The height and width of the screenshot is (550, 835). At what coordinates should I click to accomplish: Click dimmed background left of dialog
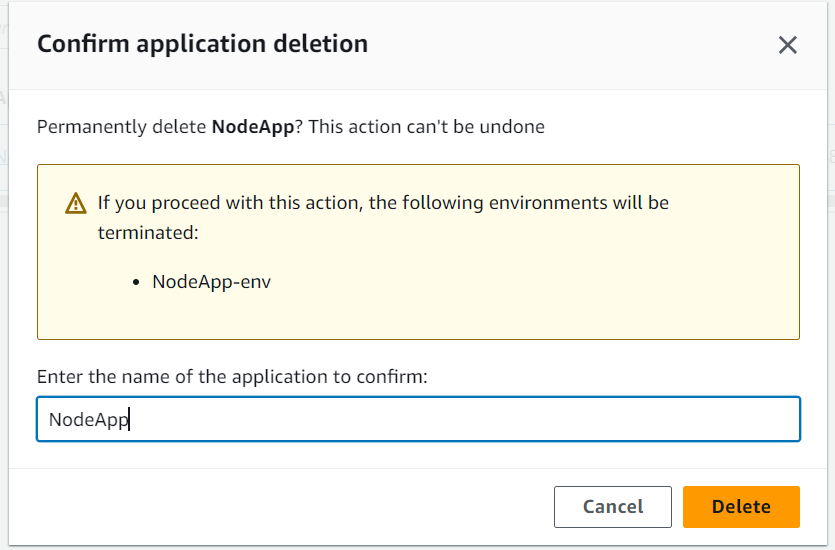(4, 319)
